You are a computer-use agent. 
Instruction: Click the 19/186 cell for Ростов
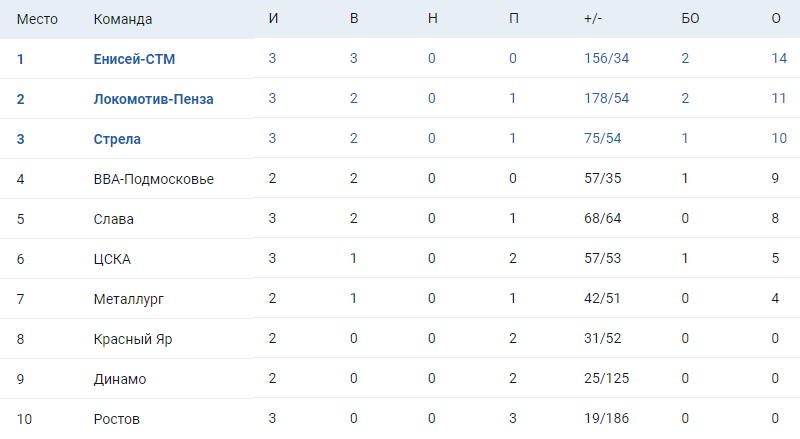click(x=607, y=419)
